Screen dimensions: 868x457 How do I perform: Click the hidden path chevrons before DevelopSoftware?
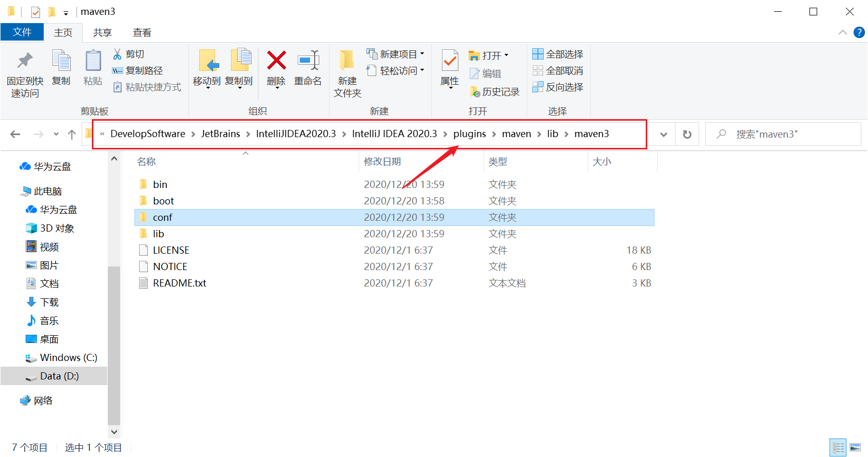102,134
